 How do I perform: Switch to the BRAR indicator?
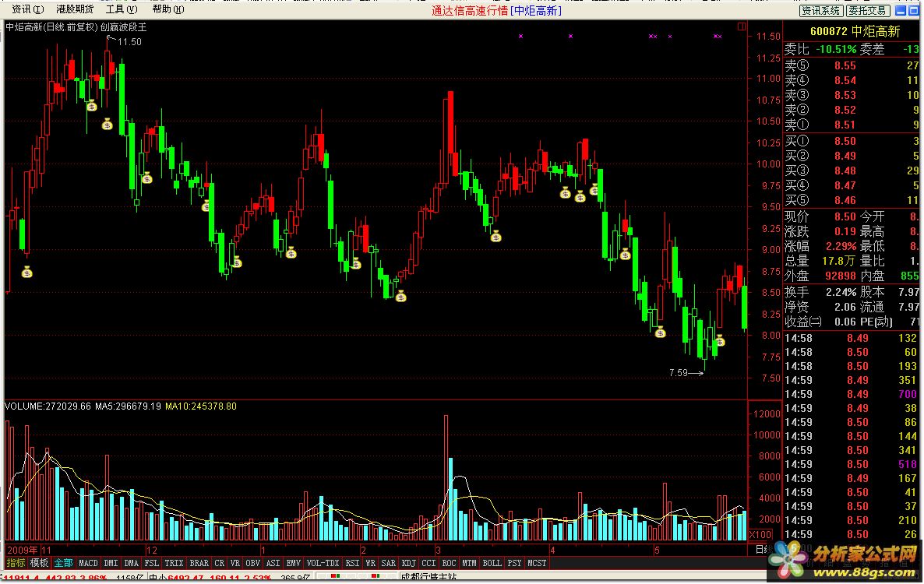click(199, 564)
